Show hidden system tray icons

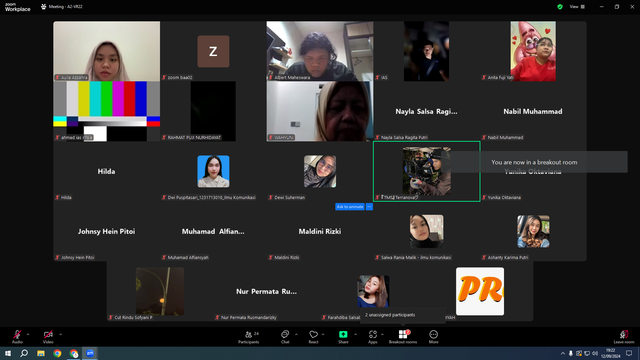(562, 353)
